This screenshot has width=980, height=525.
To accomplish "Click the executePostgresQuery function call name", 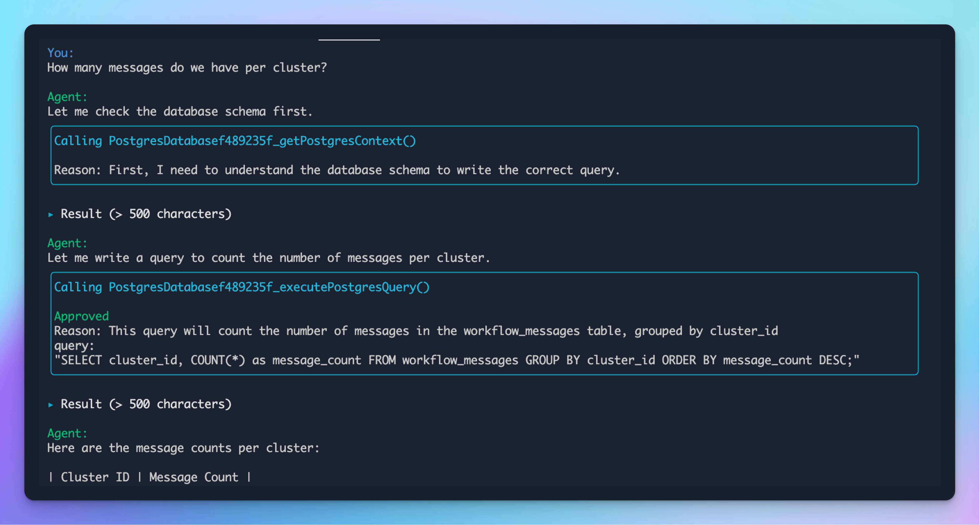I will pos(269,287).
